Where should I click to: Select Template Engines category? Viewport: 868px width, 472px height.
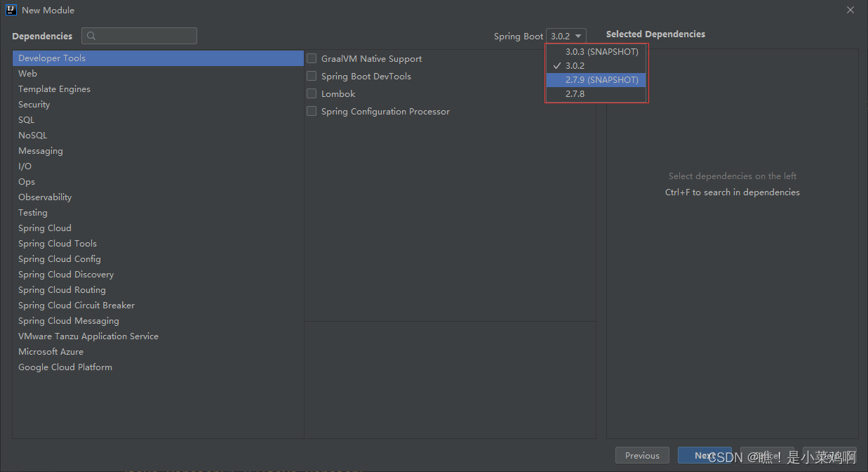point(158,89)
